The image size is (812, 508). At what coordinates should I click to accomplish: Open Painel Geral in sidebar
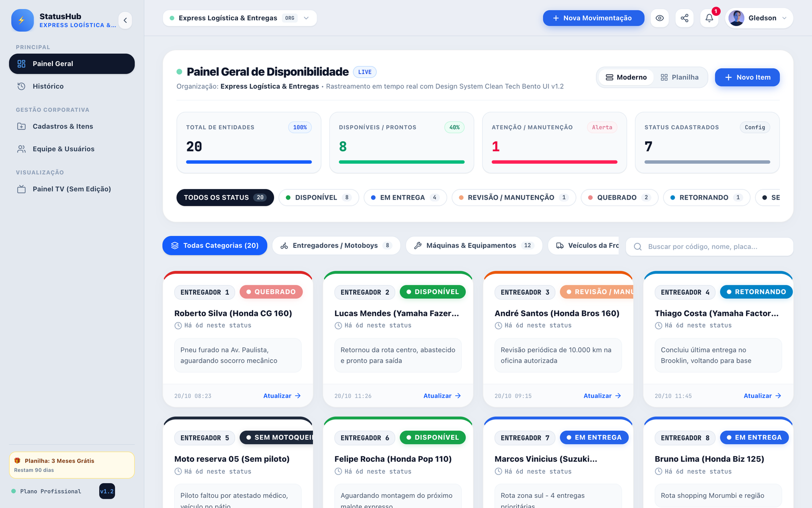[x=72, y=63]
